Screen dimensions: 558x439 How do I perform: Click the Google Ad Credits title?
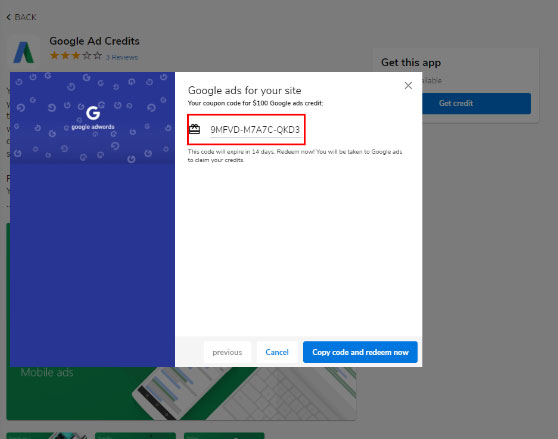point(94,41)
